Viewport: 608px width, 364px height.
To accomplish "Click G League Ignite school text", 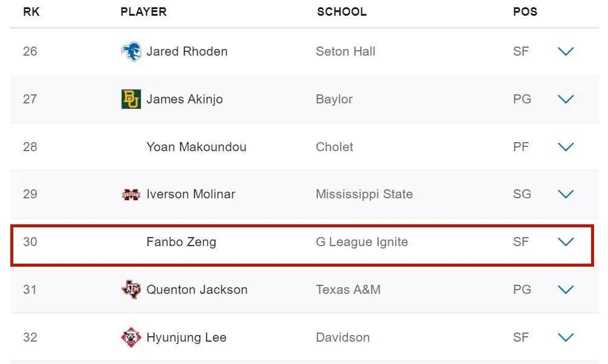I will tap(362, 242).
